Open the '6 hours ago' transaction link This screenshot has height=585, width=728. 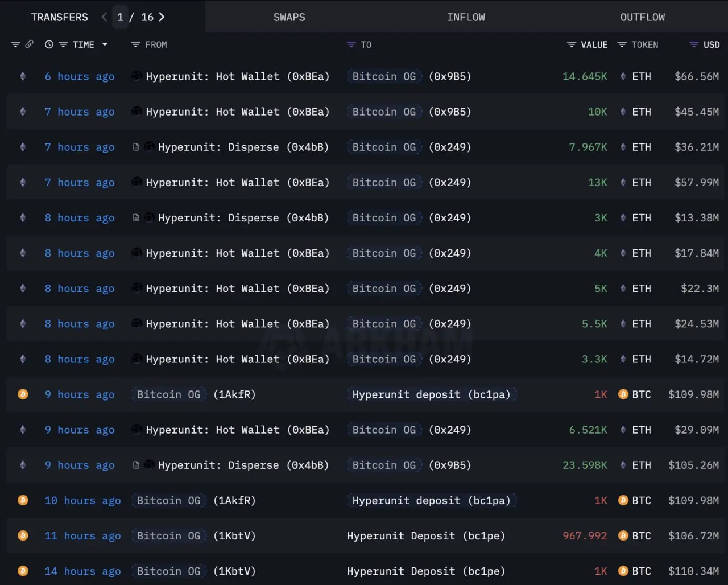[x=80, y=76]
